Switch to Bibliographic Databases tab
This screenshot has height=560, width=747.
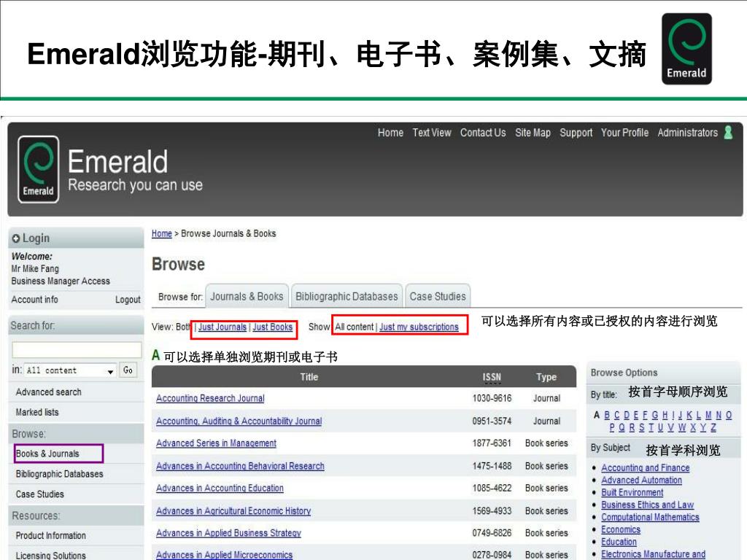pyautogui.click(x=347, y=296)
